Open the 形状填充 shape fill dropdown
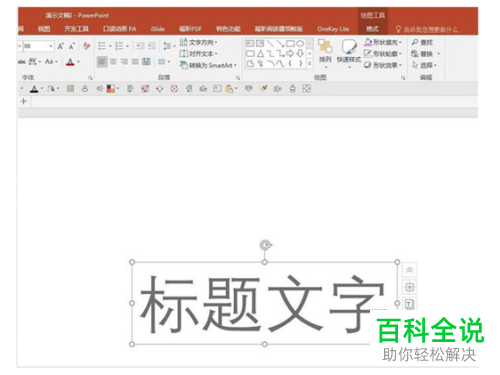Screen dimensions: 500x375 tap(383, 42)
